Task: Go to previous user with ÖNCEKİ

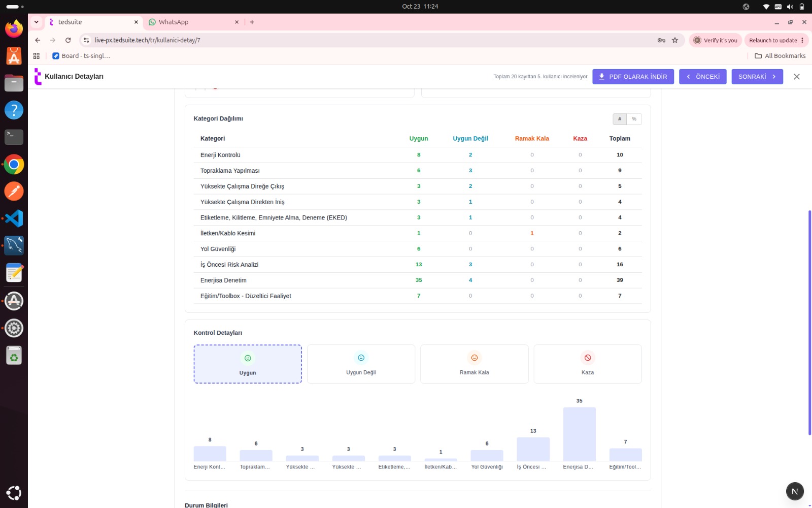Action: point(703,77)
